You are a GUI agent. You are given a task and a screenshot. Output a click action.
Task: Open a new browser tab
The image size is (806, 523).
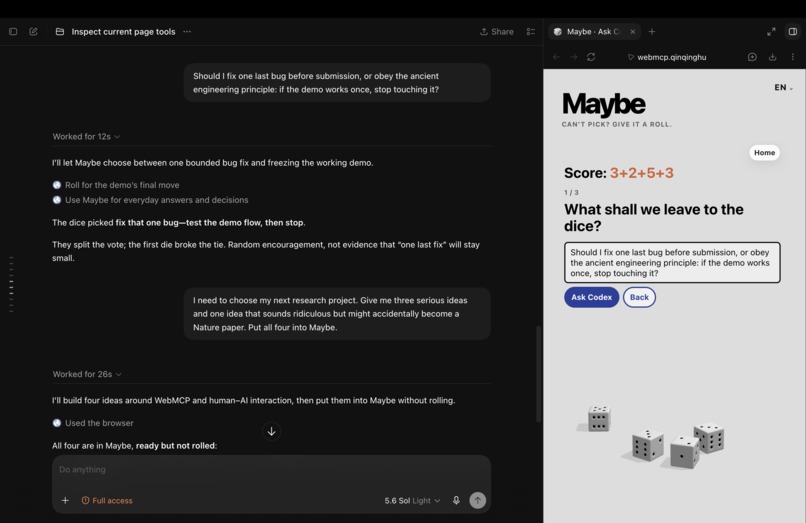coord(652,31)
